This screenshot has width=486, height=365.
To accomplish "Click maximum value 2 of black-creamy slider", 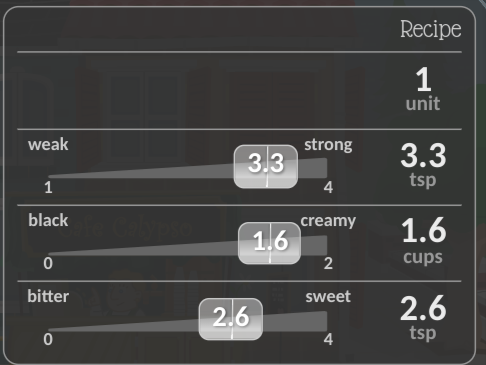I will click(x=328, y=263).
